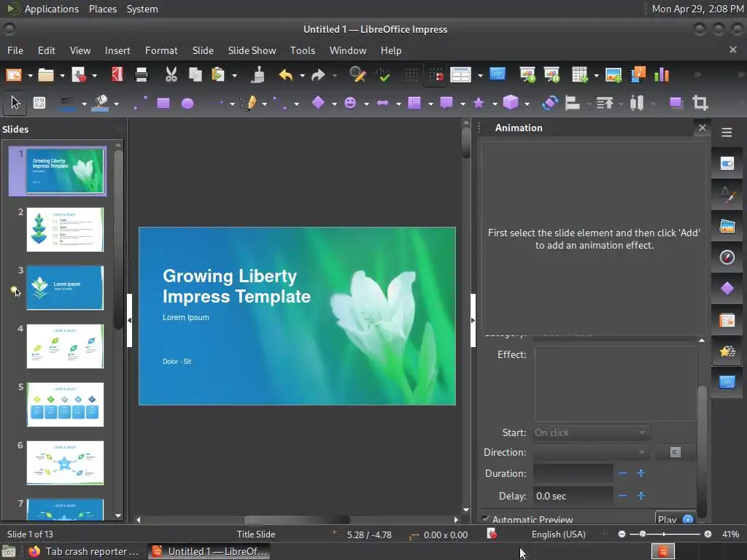Insert audio or video icon
This screenshot has height=560, width=747.
(638, 75)
